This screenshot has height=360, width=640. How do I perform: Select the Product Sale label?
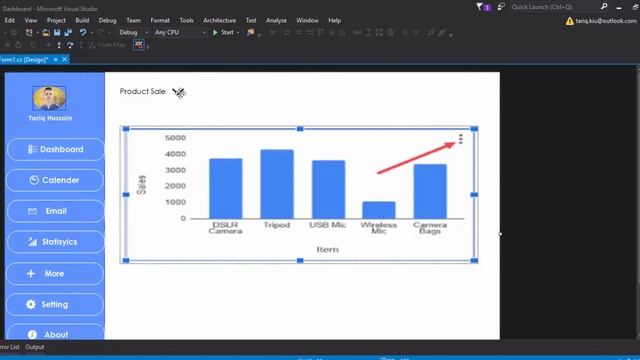point(142,91)
